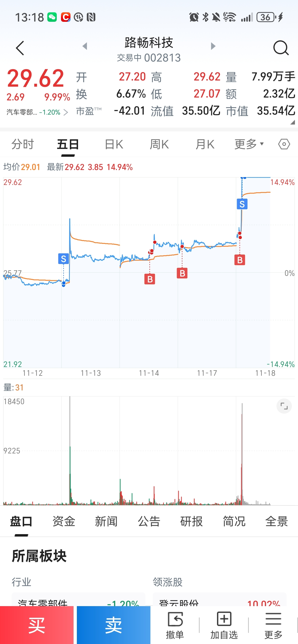Expand 汽车零部 sector chevron
This screenshot has width=298, height=644.
66,112
